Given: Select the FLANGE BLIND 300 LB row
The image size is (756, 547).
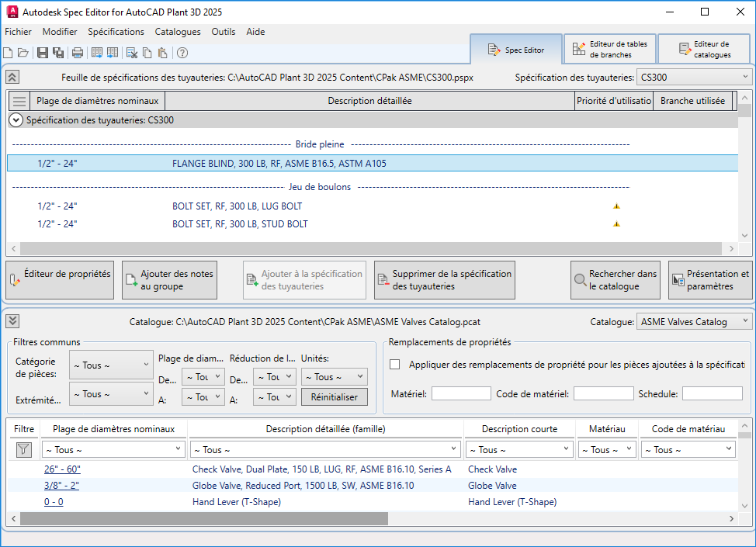Looking at the screenshot, I should (x=373, y=164).
